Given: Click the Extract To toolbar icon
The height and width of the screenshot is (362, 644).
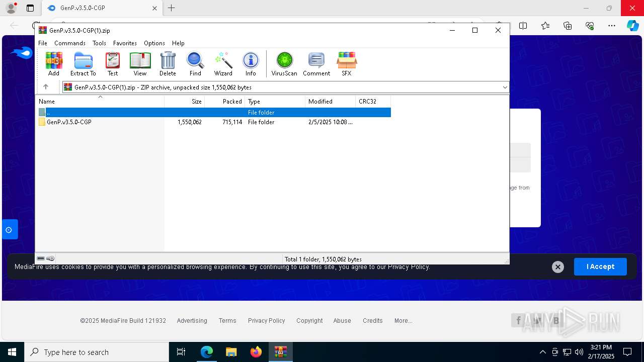Looking at the screenshot, I should point(83,64).
